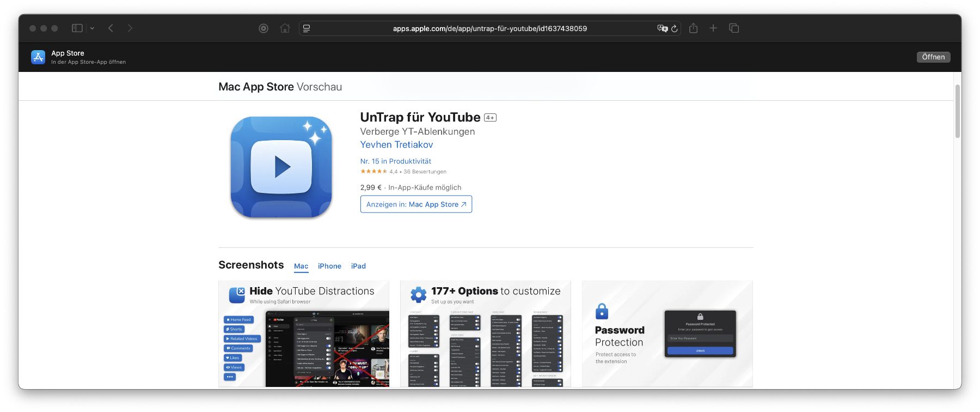The width and height of the screenshot is (980, 412).
Task: Expand the sidebar dropdown chevron
Action: tap(92, 28)
